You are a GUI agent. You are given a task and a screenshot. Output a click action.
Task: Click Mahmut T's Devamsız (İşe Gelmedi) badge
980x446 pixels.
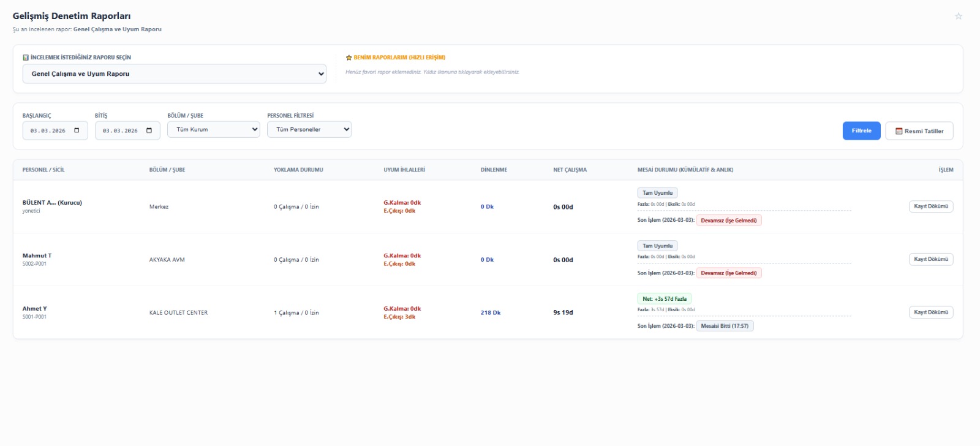[x=729, y=273]
